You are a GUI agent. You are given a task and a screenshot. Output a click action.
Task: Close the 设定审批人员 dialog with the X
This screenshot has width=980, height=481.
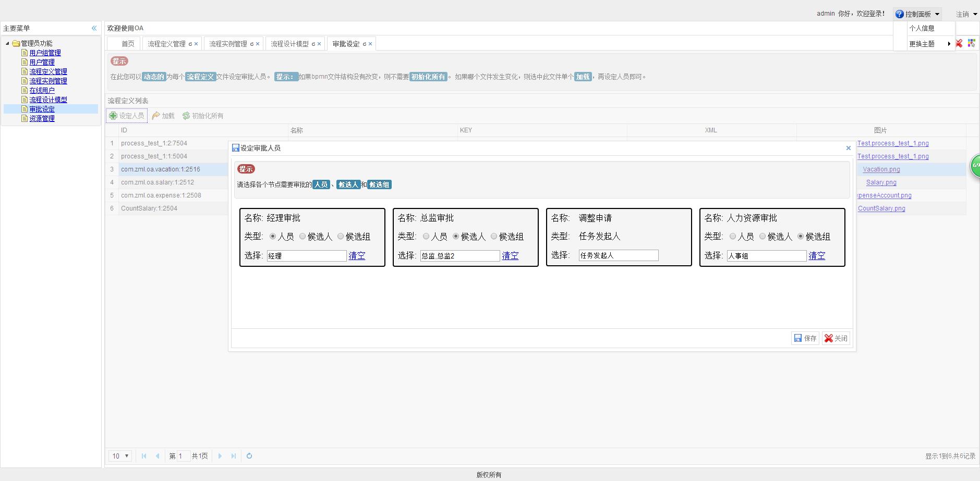[849, 148]
